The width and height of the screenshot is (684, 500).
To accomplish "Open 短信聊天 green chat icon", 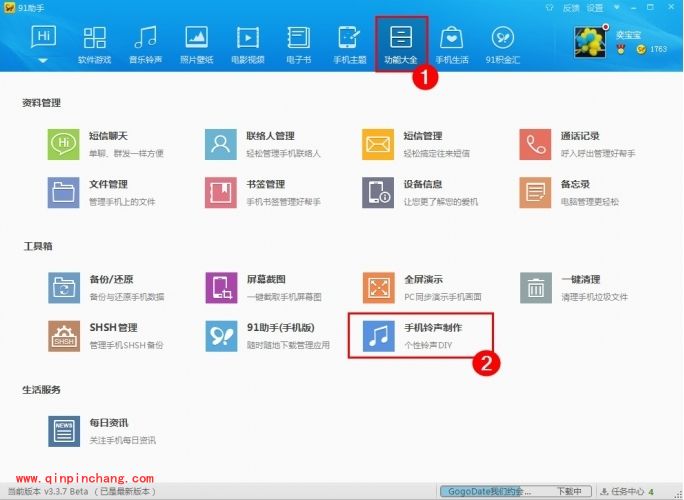I will pyautogui.click(x=64, y=144).
